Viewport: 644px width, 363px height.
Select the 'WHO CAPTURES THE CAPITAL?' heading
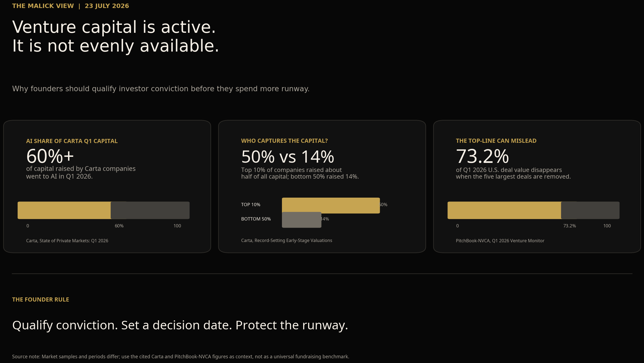pyautogui.click(x=284, y=141)
